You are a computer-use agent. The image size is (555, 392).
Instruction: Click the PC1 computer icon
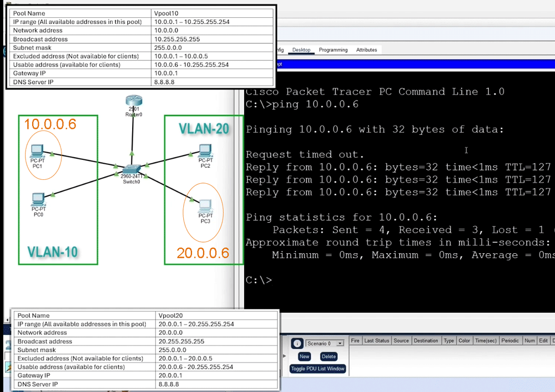tap(37, 151)
